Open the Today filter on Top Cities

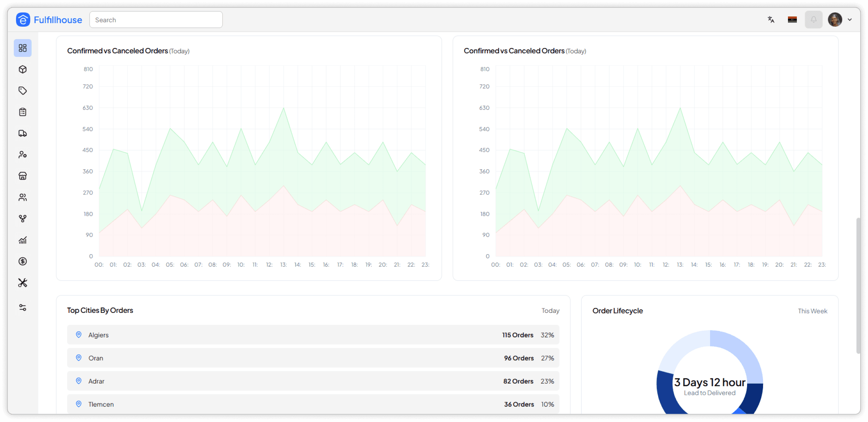[550, 311]
